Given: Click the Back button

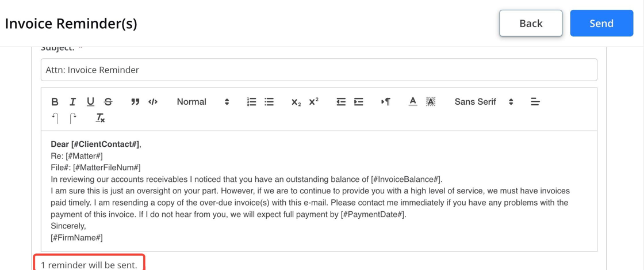Looking at the screenshot, I should 531,24.
